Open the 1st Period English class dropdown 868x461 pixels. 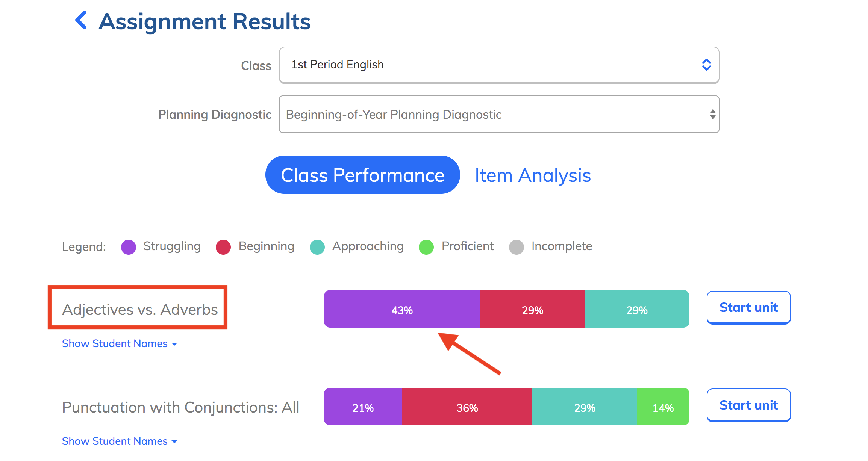click(x=499, y=65)
